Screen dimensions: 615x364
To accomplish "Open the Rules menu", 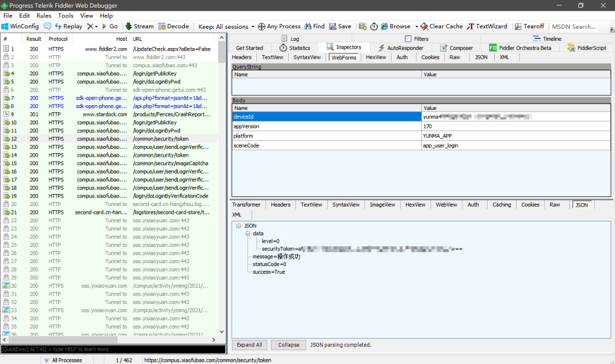I will pos(44,16).
